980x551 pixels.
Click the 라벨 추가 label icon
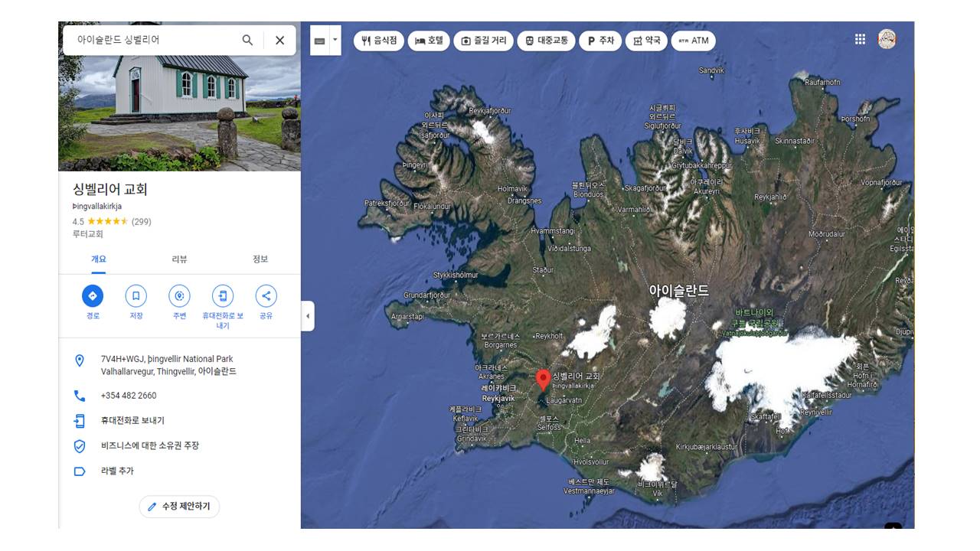tap(80, 471)
